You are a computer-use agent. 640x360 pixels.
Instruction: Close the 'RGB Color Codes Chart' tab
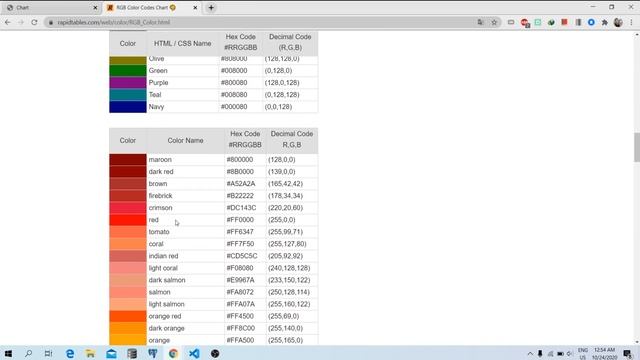tap(195, 8)
